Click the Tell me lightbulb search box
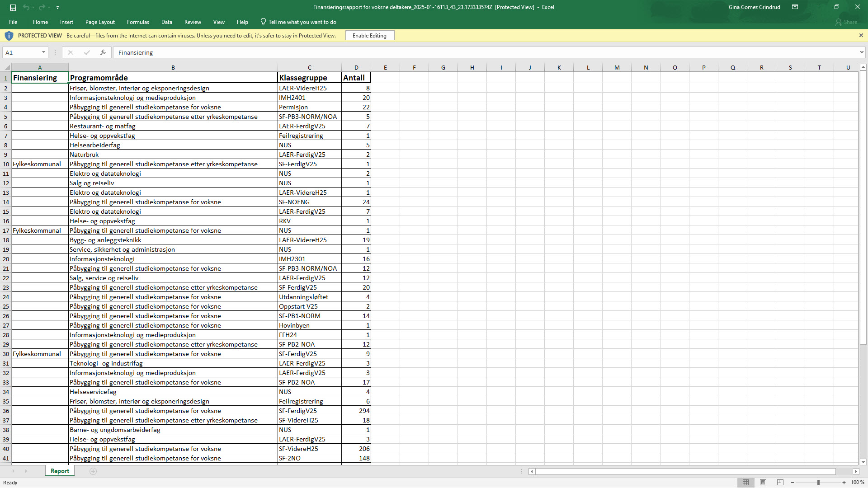 tap(298, 22)
